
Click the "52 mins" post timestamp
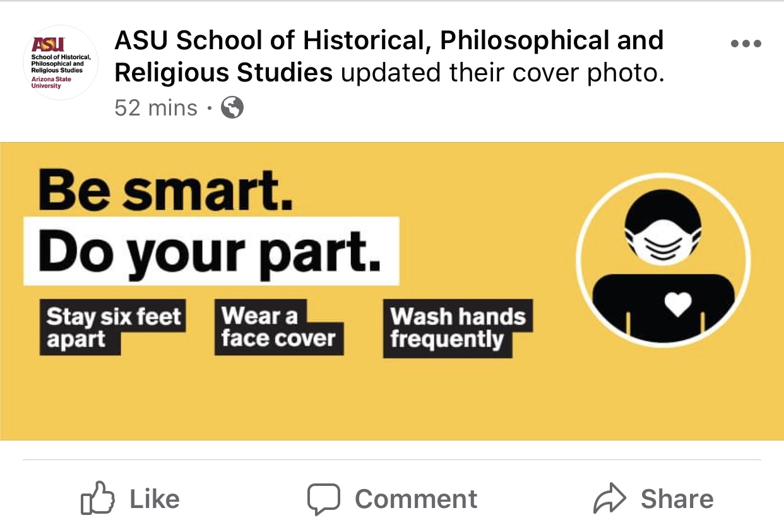(x=156, y=109)
